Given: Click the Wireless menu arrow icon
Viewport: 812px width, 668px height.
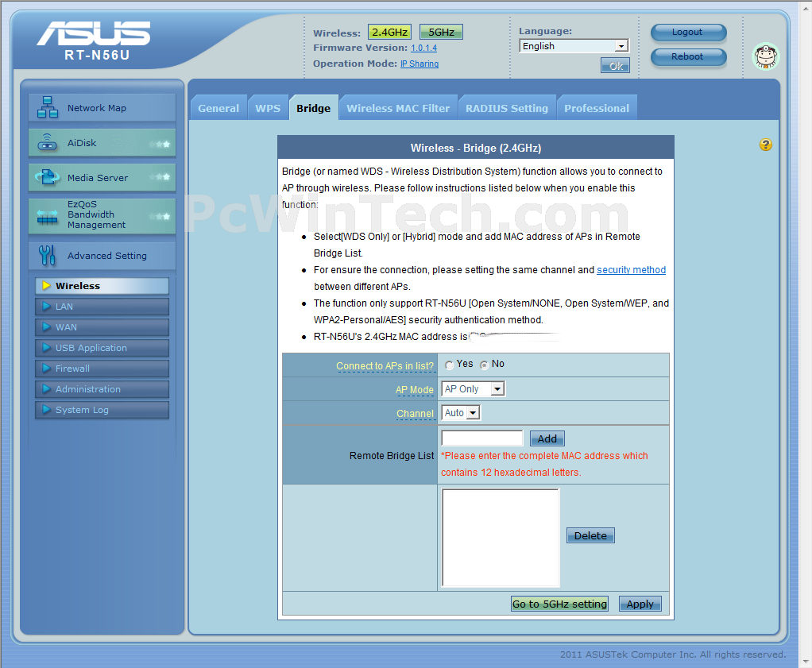Looking at the screenshot, I should tap(46, 286).
